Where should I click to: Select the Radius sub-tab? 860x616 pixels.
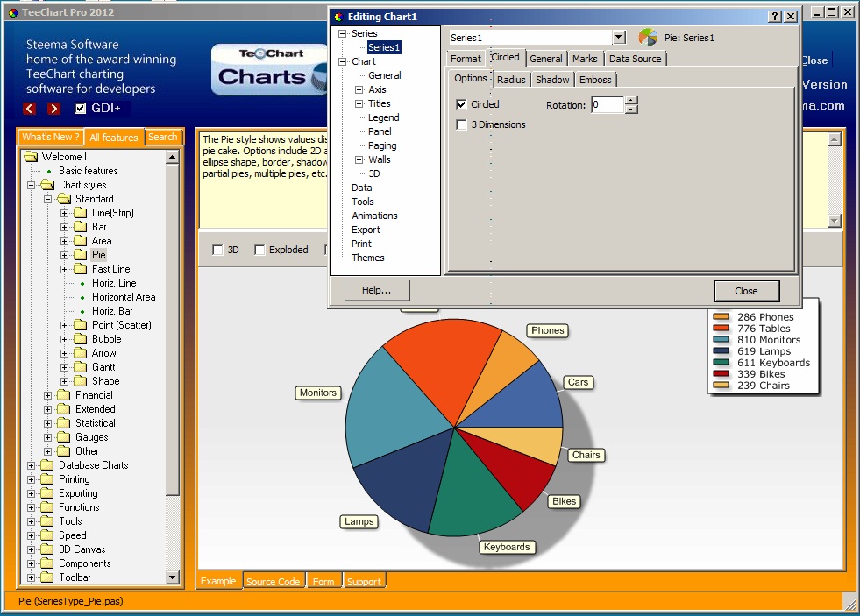(511, 80)
